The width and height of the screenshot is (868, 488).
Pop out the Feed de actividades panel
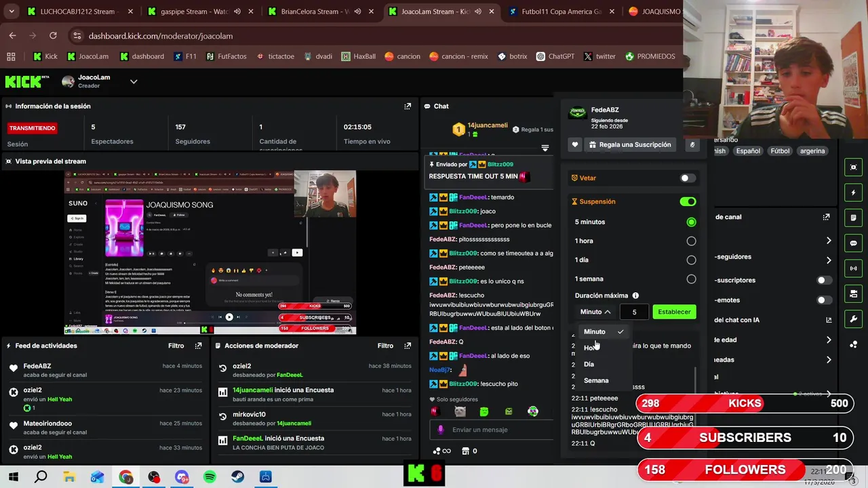[198, 346]
